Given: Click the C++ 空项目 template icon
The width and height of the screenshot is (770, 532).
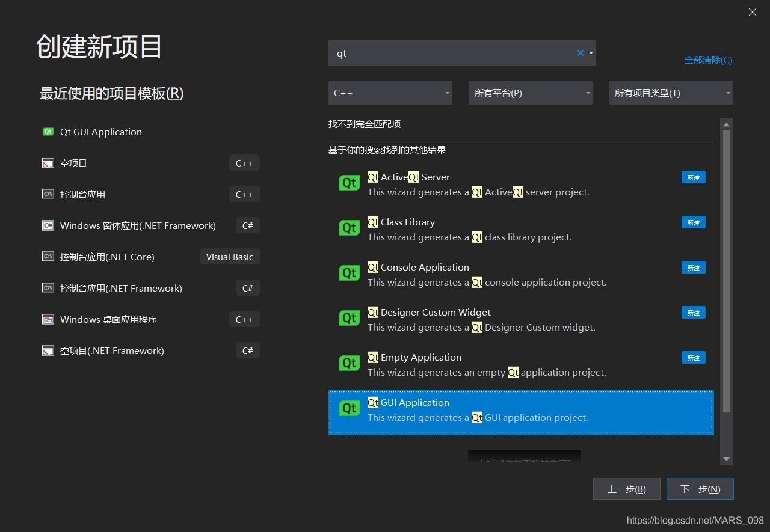Looking at the screenshot, I should click(48, 163).
